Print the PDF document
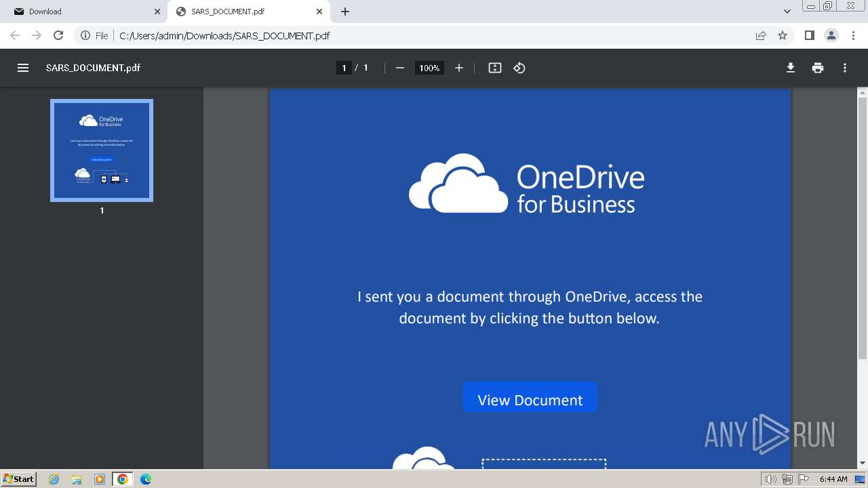Image resolution: width=868 pixels, height=488 pixels. coord(818,68)
